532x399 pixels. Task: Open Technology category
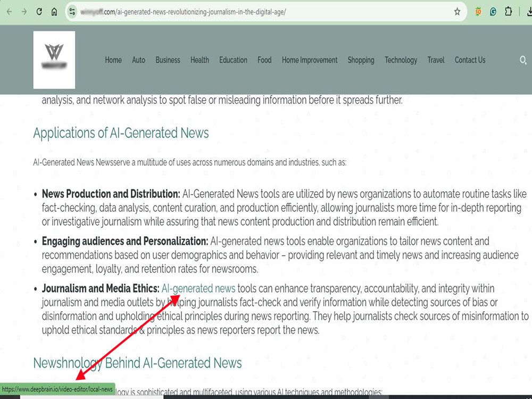click(x=401, y=60)
